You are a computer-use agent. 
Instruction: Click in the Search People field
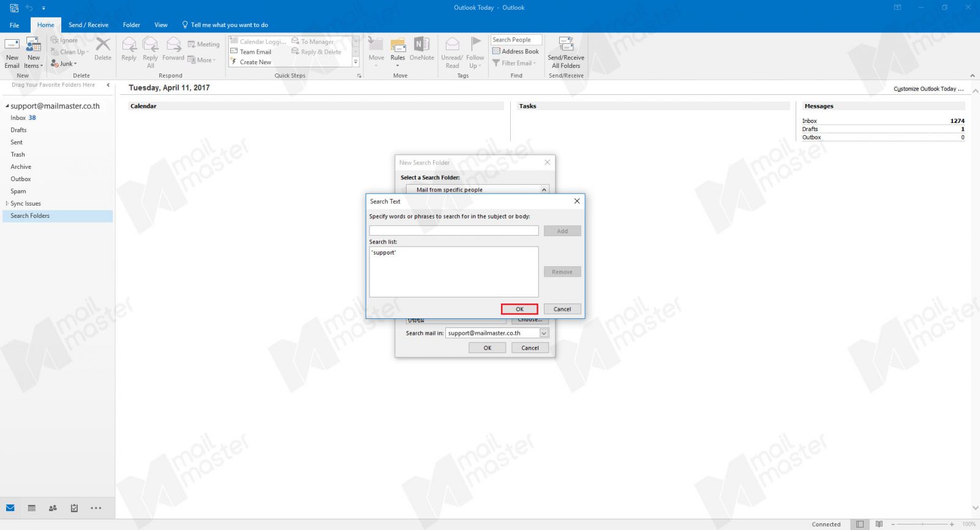516,40
